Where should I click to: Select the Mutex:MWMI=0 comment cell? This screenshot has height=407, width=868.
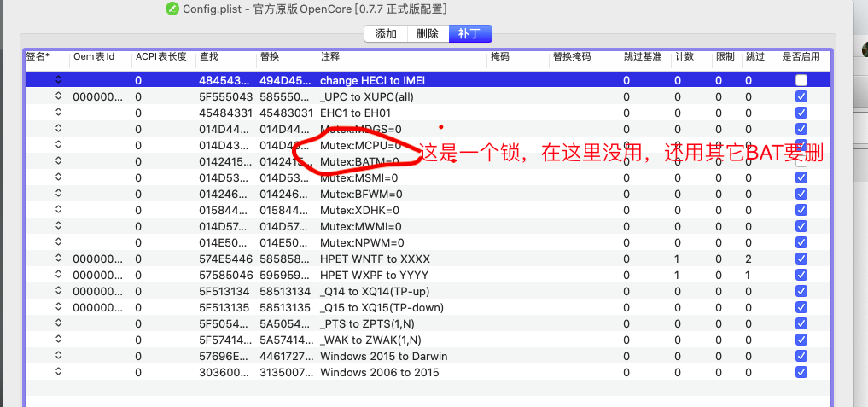pos(361,226)
